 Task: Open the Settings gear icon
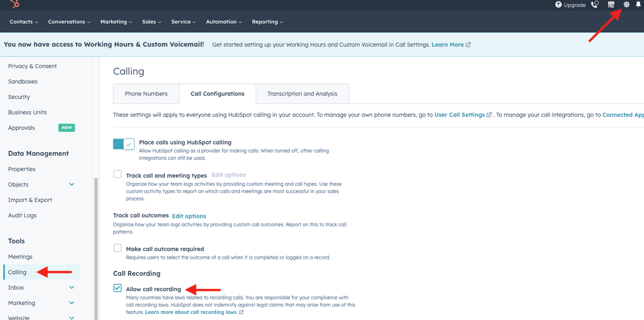click(626, 4)
